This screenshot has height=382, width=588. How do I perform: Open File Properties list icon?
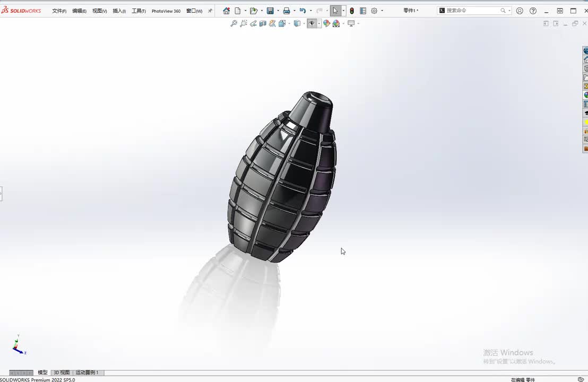point(362,11)
